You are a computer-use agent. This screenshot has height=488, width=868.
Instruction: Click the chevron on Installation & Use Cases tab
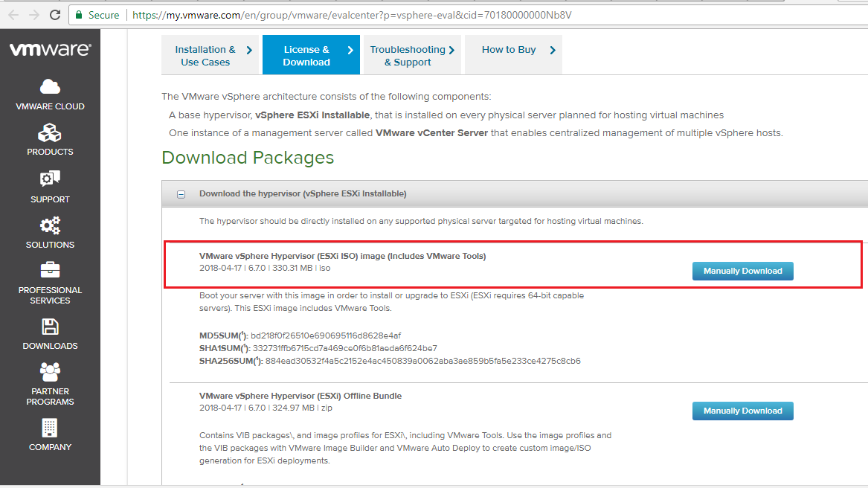click(249, 50)
